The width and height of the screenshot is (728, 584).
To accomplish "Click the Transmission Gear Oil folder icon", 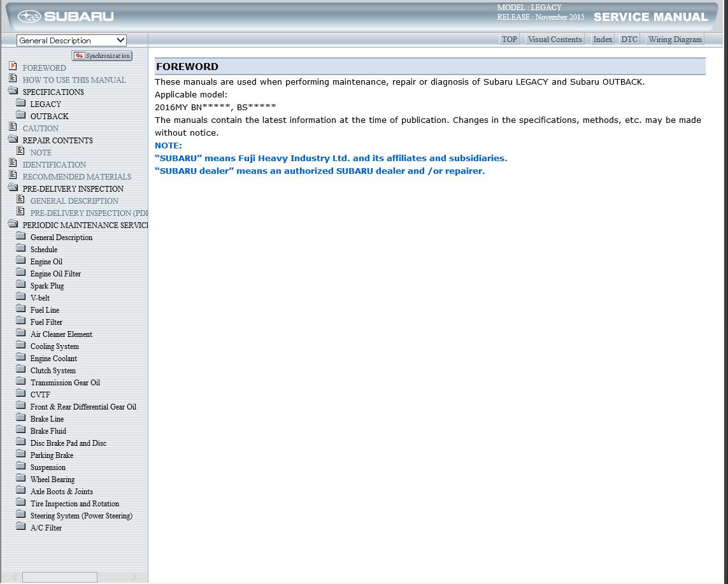I will coord(21,380).
